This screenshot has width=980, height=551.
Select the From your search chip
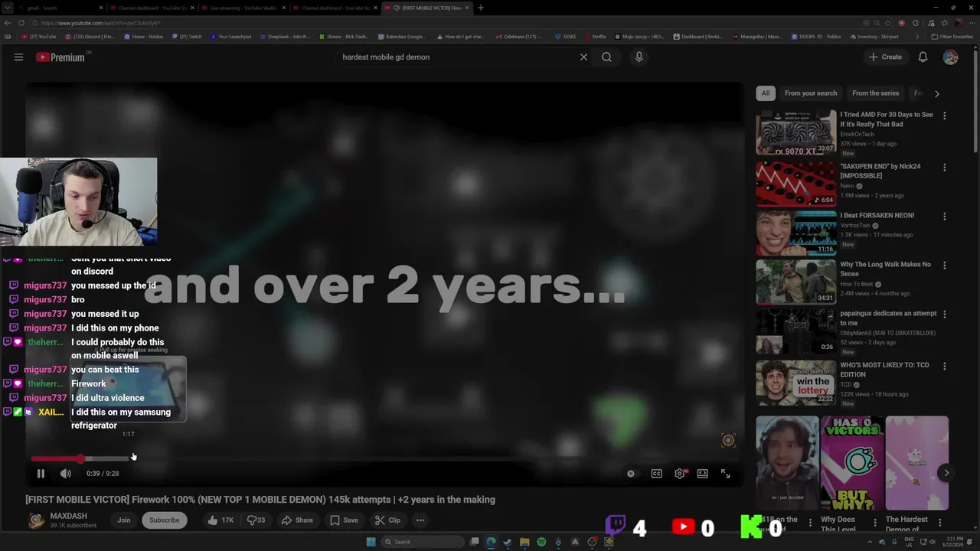(x=811, y=93)
